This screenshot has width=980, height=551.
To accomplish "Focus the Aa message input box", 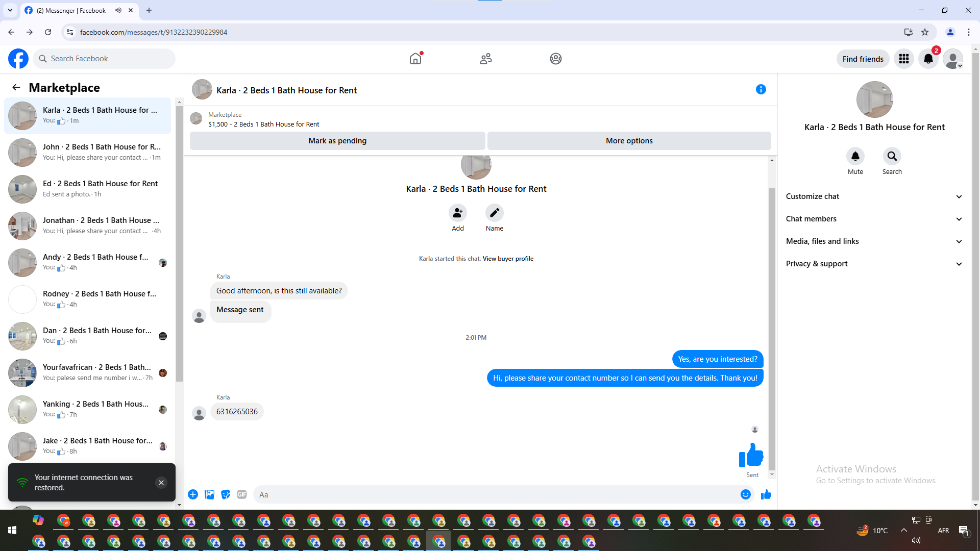I will tap(495, 494).
